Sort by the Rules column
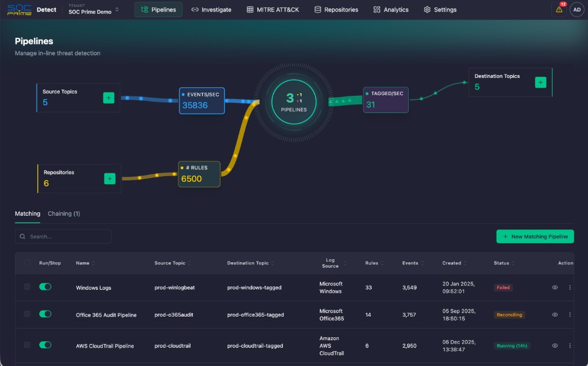The width and height of the screenshot is (588, 366). point(374,263)
